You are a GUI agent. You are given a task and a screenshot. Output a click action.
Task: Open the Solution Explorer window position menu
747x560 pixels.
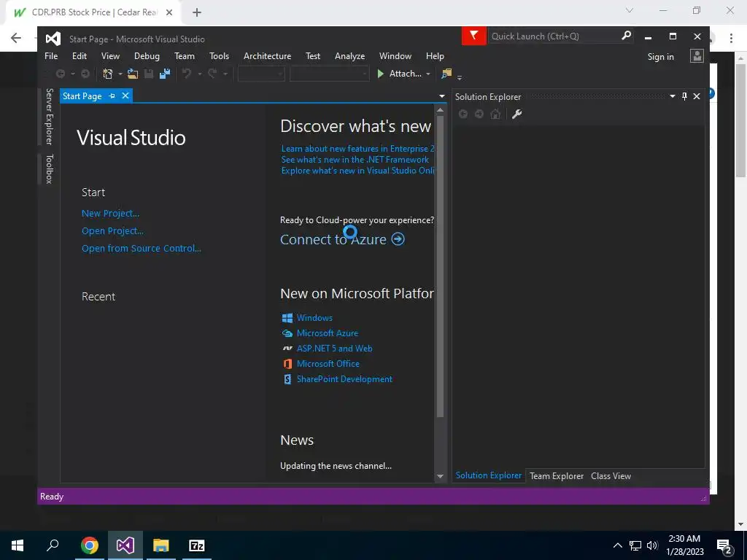click(x=672, y=96)
